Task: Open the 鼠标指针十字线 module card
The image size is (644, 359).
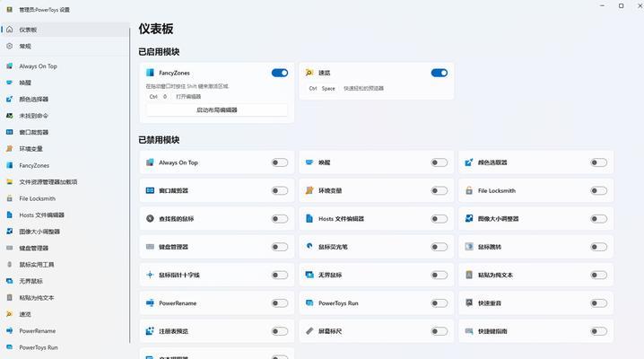Action: (x=217, y=276)
